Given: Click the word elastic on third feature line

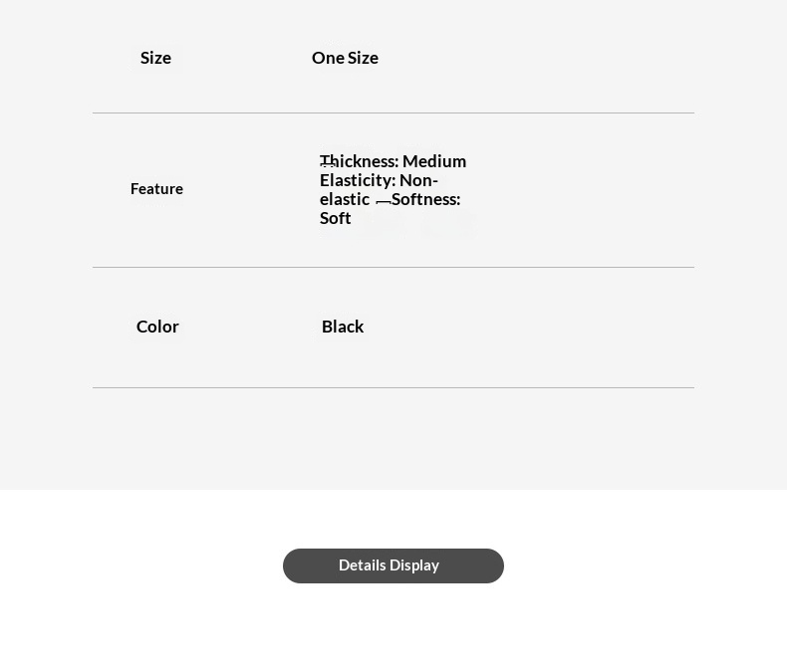Looking at the screenshot, I should [344, 199].
